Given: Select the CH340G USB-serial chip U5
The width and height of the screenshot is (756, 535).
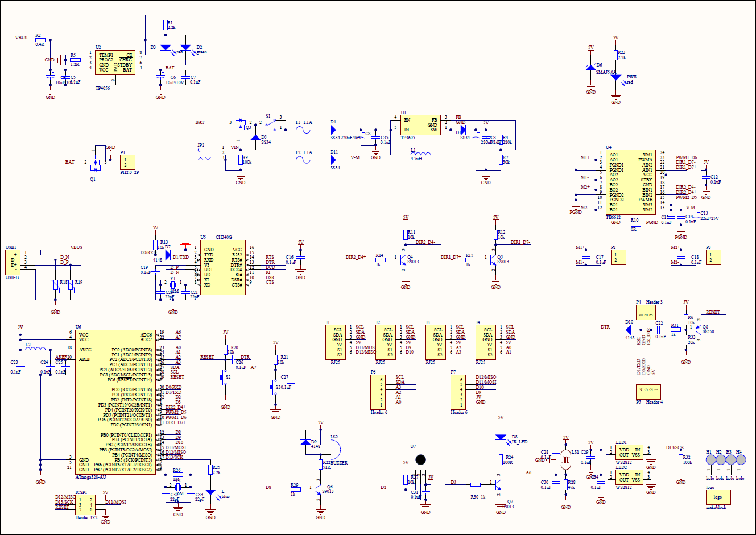Looking at the screenshot, I should pos(222,267).
